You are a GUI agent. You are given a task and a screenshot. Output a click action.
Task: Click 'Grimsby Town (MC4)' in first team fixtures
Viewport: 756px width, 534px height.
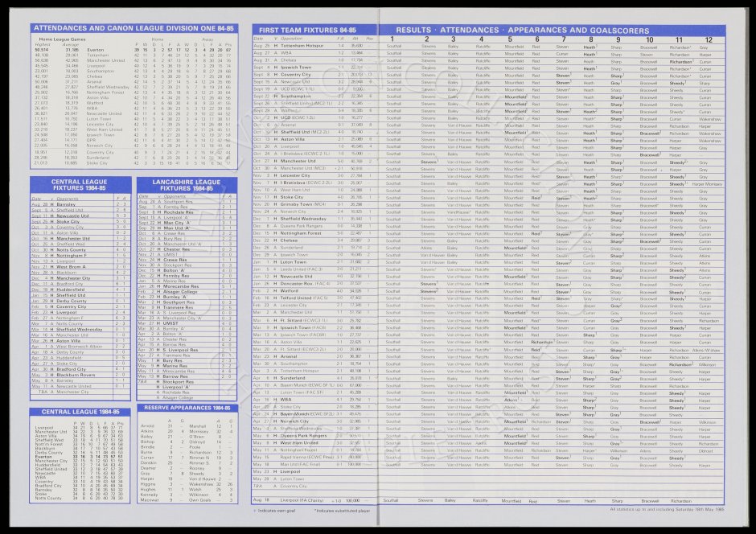(x=302, y=204)
